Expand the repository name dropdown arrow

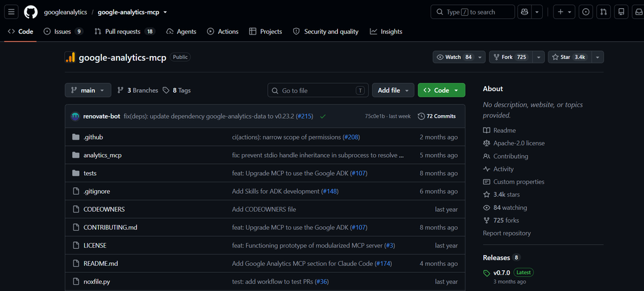click(x=165, y=13)
